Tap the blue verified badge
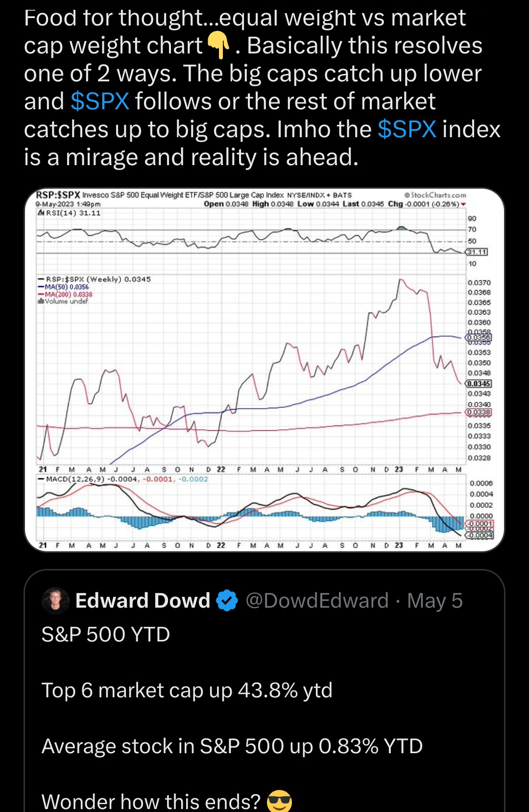Viewport: 529px width, 812px height. [x=227, y=601]
